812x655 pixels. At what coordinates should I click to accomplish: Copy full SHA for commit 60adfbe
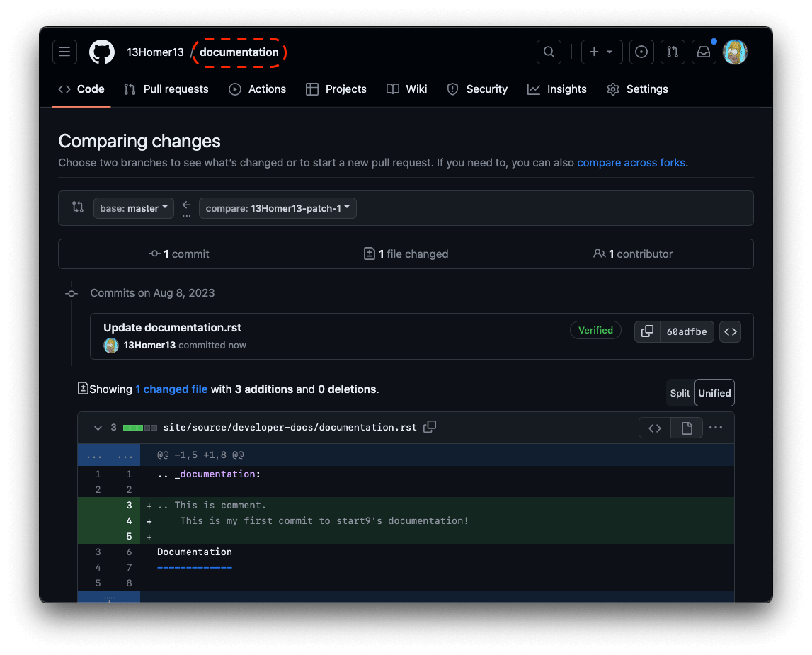(x=647, y=331)
